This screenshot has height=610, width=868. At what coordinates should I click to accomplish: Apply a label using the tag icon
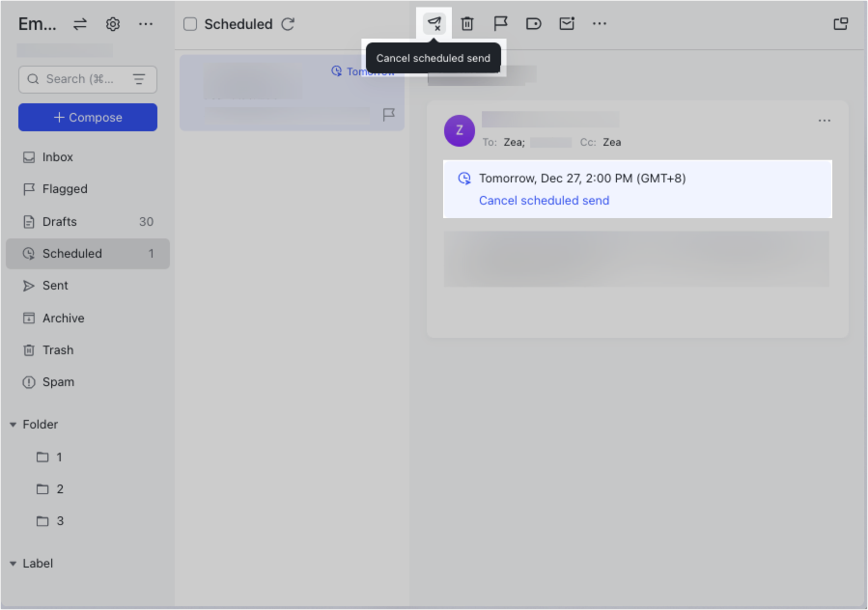click(x=534, y=23)
